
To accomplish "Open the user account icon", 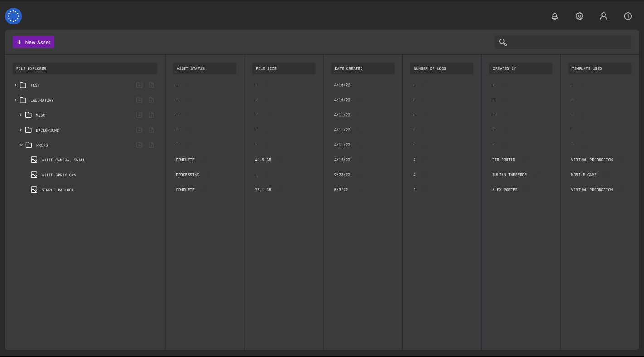I will point(604,16).
